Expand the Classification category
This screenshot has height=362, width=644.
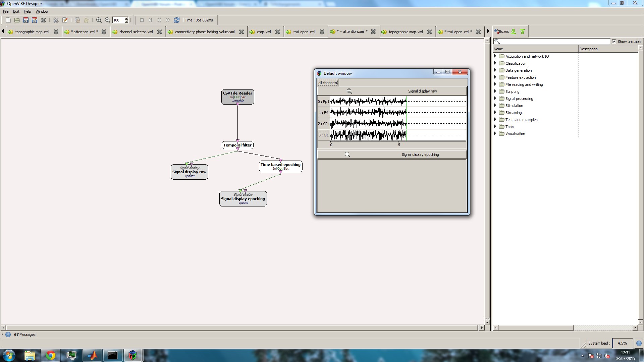click(495, 63)
